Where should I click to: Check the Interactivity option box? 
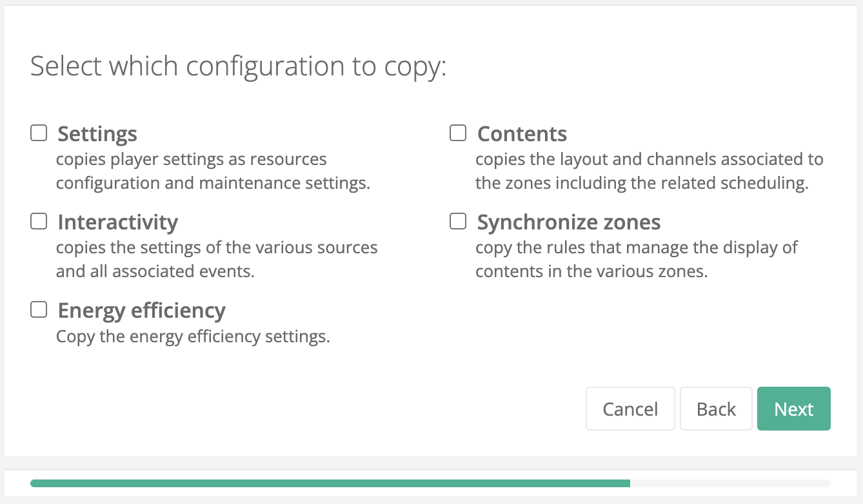39,222
